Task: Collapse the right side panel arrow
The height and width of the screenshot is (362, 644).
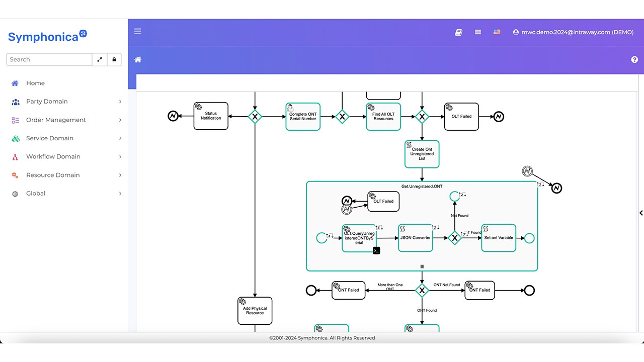Action: click(641, 213)
